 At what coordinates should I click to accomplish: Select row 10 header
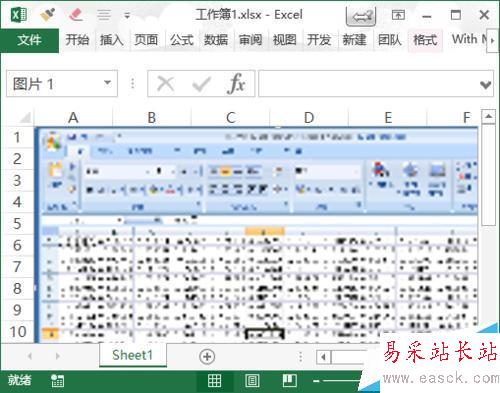[17, 332]
